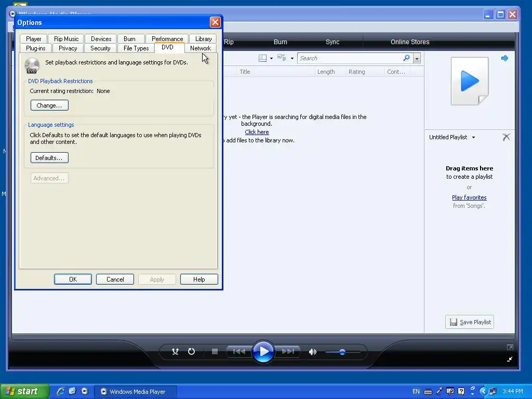Click the play thumbnail in list pane
The image size is (532, 399).
470,81
